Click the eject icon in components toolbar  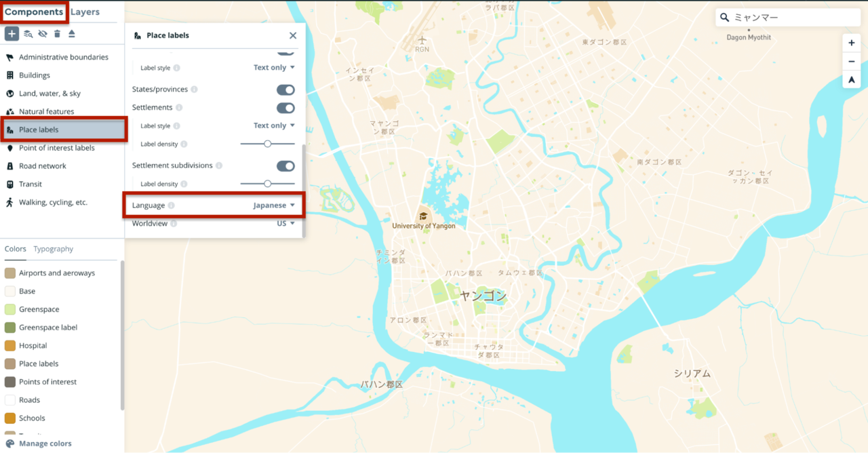(x=72, y=34)
